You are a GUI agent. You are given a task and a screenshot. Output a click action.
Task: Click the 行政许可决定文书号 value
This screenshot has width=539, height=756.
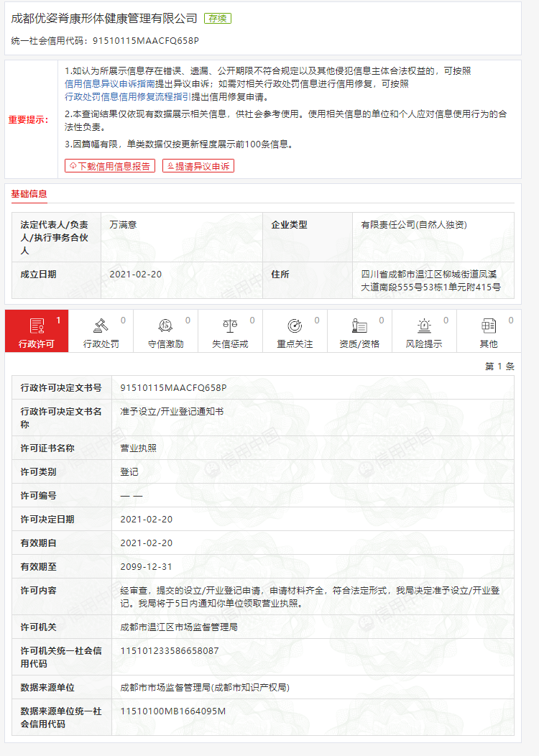tap(173, 387)
